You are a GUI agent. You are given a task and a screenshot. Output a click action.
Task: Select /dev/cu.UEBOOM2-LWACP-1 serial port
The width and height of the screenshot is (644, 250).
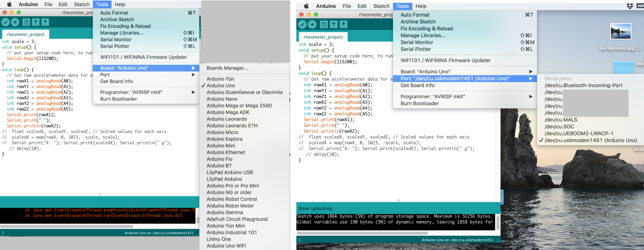pyautogui.click(x=591, y=133)
